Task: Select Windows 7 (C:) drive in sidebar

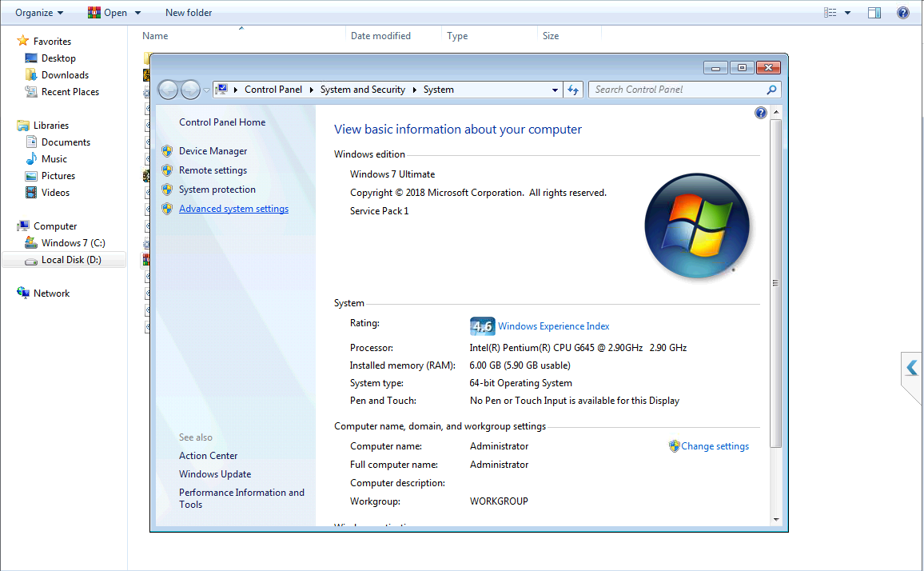Action: pos(73,243)
